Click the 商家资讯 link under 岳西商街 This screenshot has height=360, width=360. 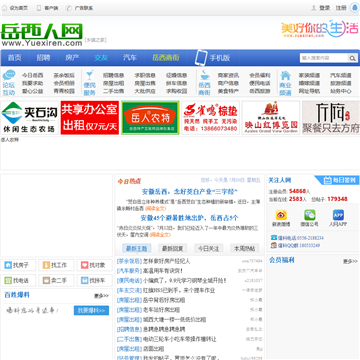click(228, 75)
